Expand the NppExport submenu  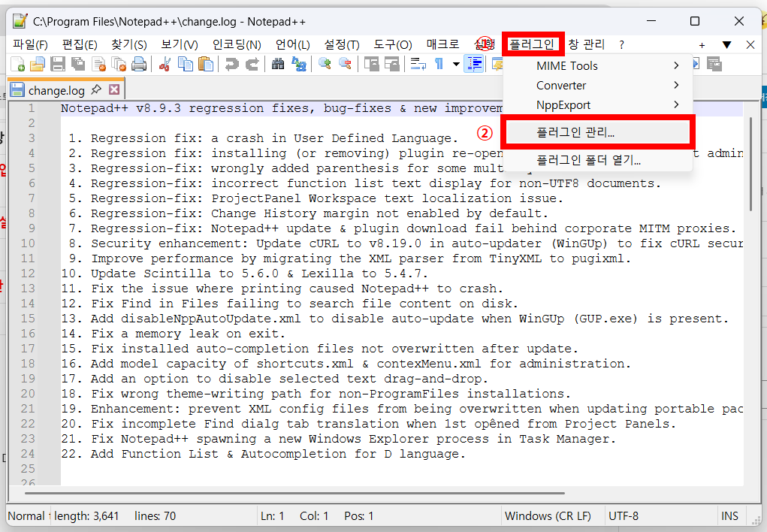coord(598,104)
